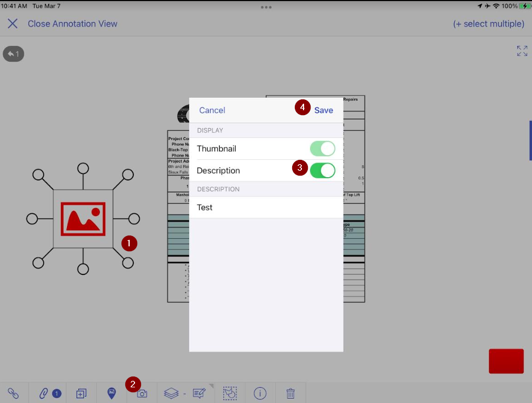
Task: Select the location pin photo icon
Action: click(112, 393)
